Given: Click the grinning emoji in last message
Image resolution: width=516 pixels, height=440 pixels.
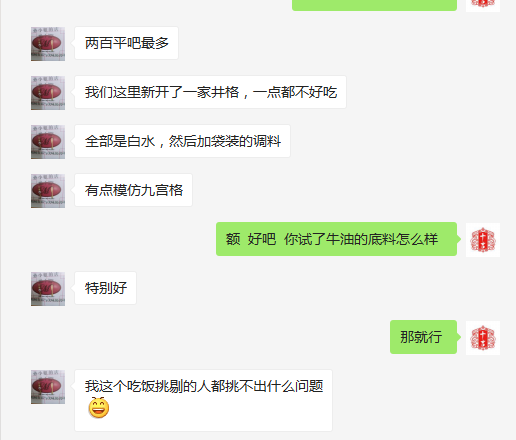Looking at the screenshot, I should click(99, 408).
